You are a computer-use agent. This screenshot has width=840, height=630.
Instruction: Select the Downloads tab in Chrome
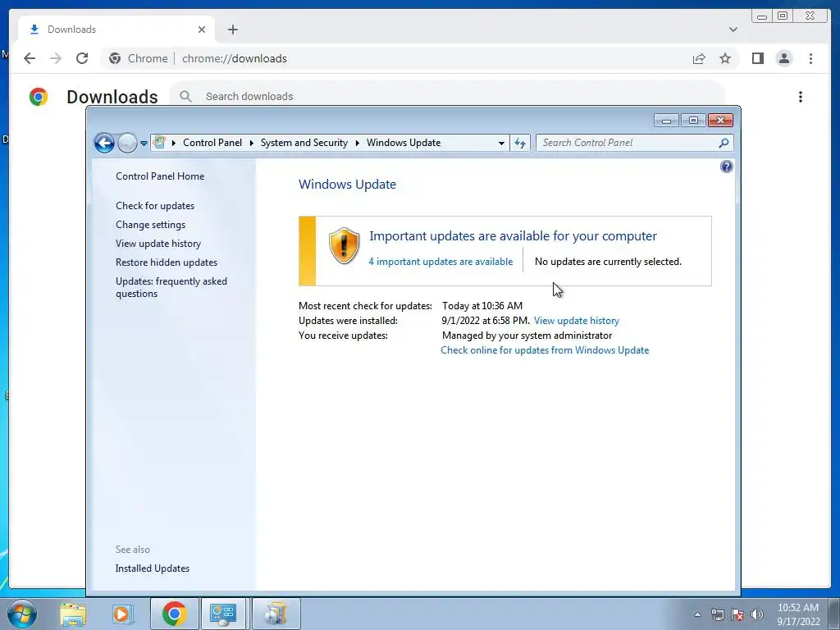coord(116,30)
